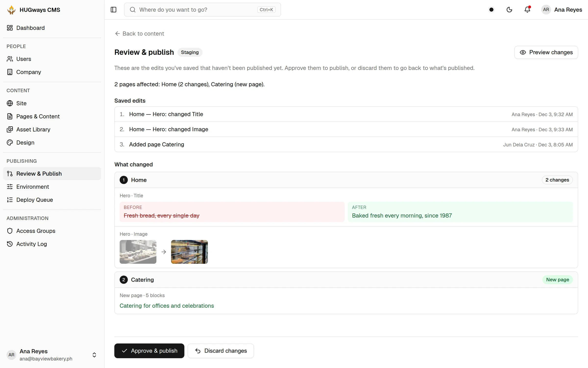The image size is (588, 368).
Task: Click the AFTER text 'Baked fresh every morning, since 1987'
Action: click(402, 216)
